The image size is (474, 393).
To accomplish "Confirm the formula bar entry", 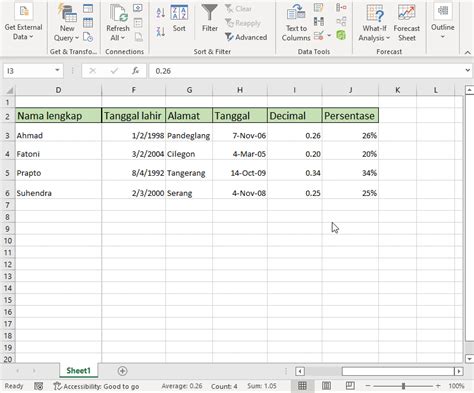I will click(114, 71).
